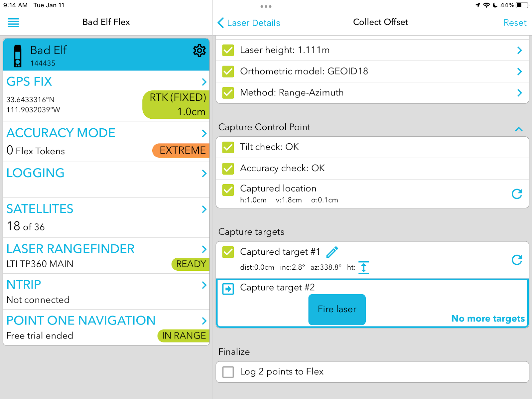
Task: Toggle the Orthometric model checkbox
Action: 228,71
